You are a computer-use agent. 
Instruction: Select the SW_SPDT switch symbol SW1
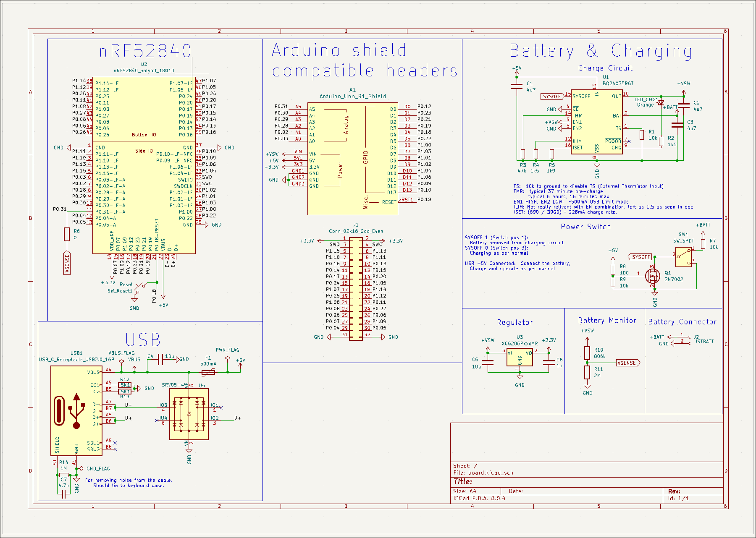coord(683,257)
